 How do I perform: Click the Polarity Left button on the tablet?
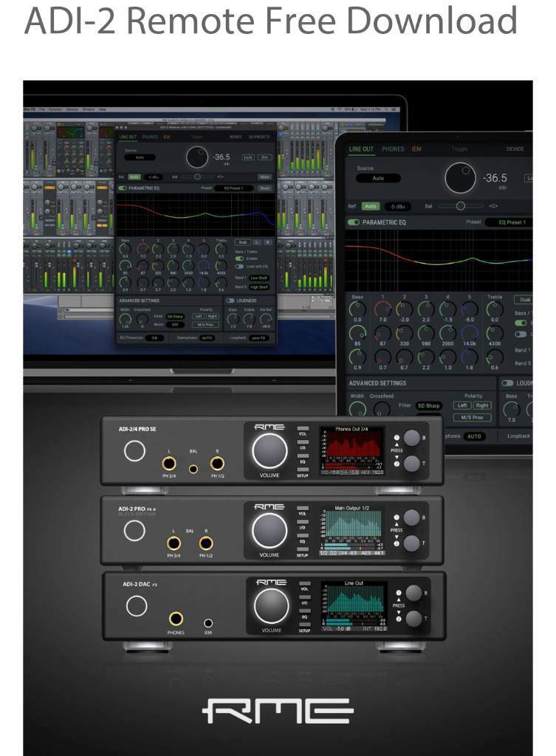(x=462, y=405)
